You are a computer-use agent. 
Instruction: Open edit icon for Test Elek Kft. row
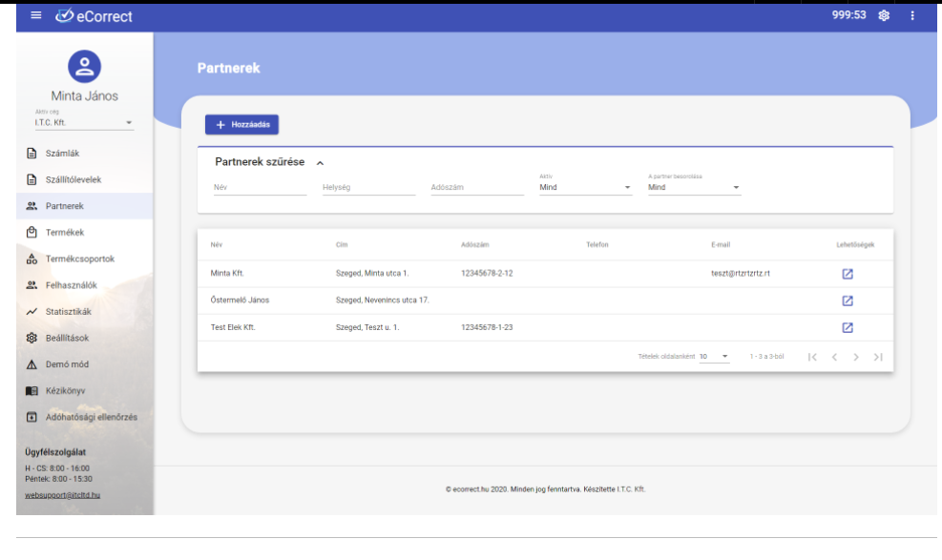[848, 328]
